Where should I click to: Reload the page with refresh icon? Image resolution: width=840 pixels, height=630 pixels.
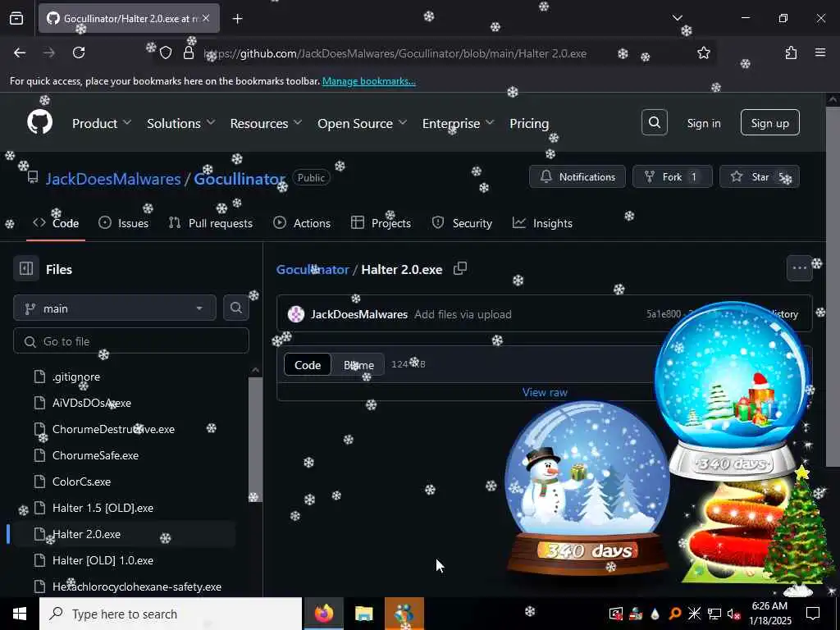[x=79, y=52]
